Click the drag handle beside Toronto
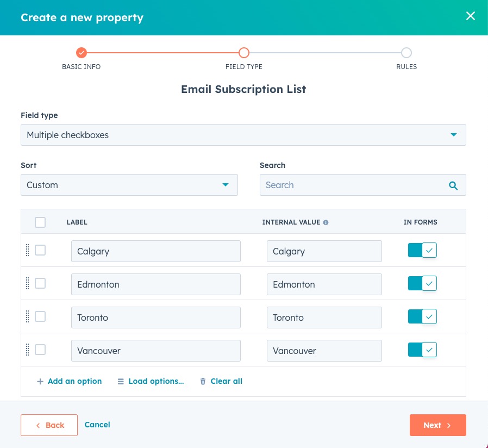Viewport: 488px width, 448px height. [27, 316]
